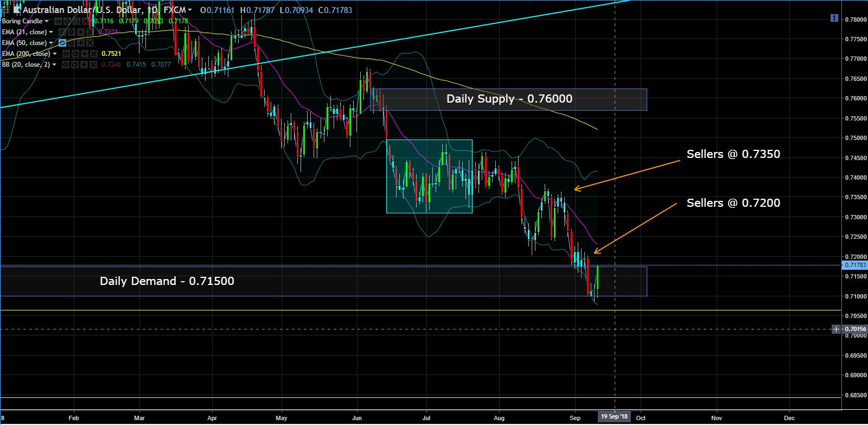Select the Sellers @ 0.7200 annotation text

(x=733, y=203)
